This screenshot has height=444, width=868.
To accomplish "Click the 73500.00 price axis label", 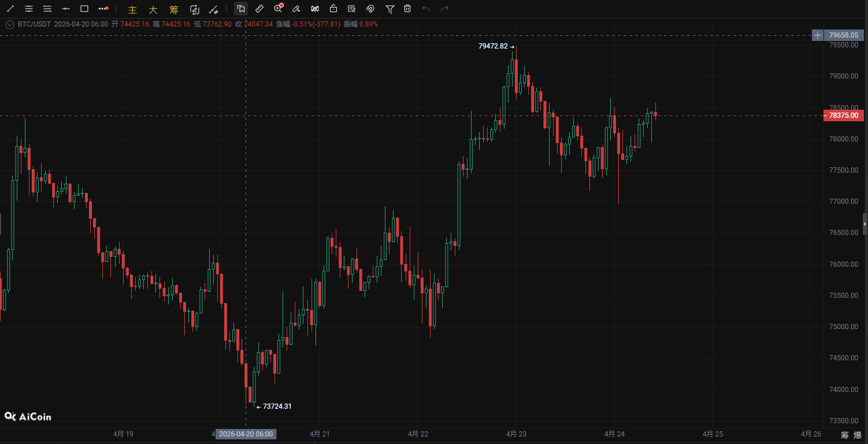I will (x=844, y=421).
